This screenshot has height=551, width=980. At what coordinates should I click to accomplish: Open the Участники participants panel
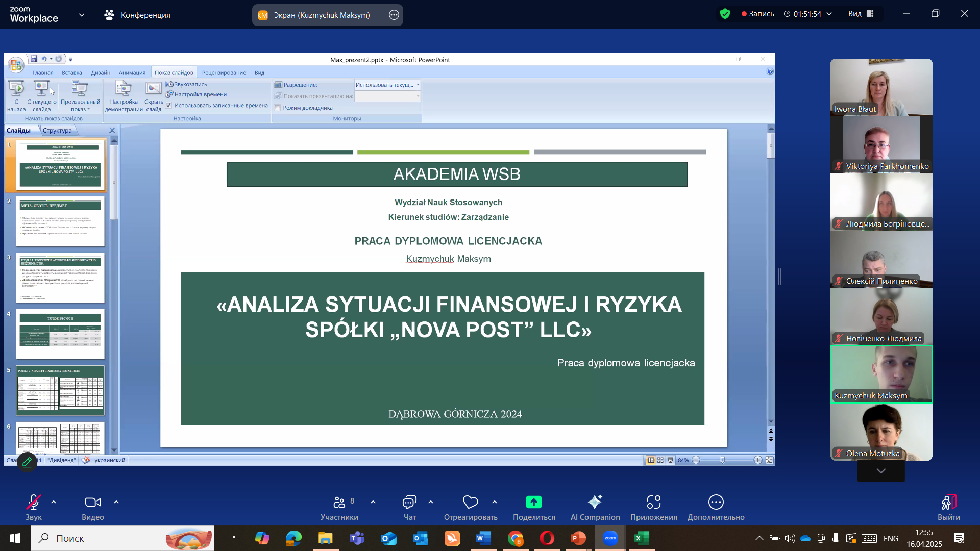click(x=339, y=503)
